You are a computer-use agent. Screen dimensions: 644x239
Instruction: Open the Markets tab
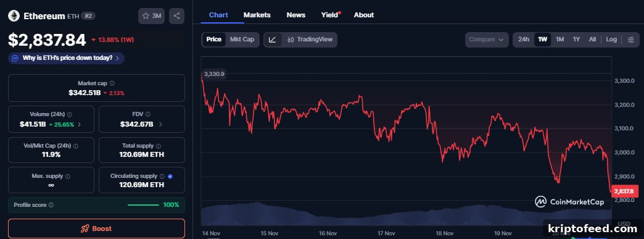coord(257,15)
